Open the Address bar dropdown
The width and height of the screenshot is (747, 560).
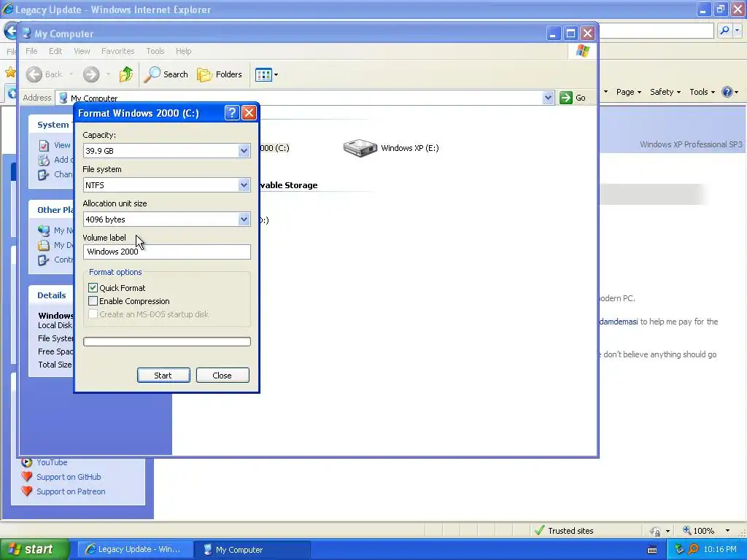(x=548, y=98)
